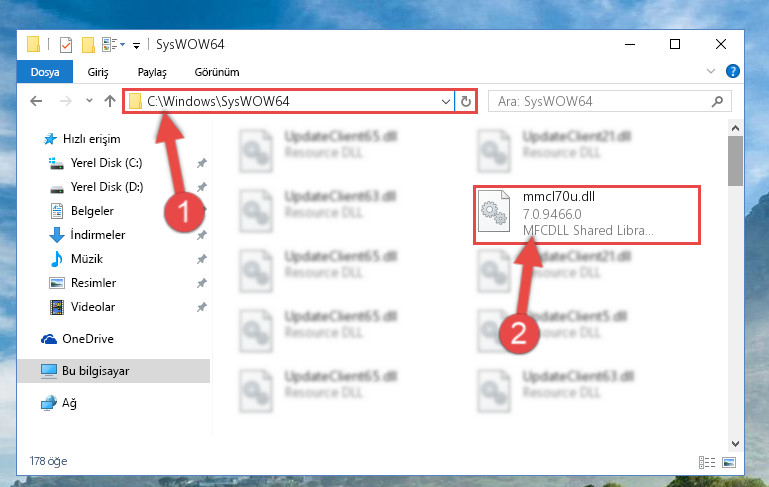Image resolution: width=769 pixels, height=487 pixels.
Task: Switch to large thumbnails view icon
Action: [729, 462]
